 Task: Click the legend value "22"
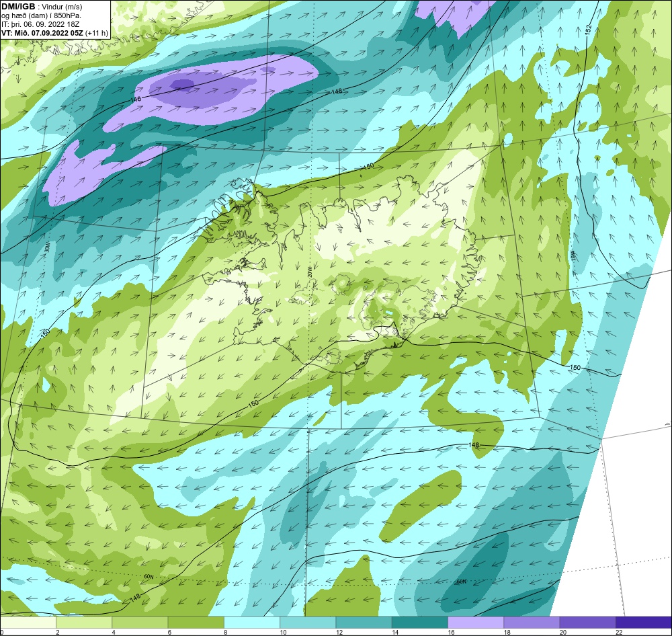[620, 632]
